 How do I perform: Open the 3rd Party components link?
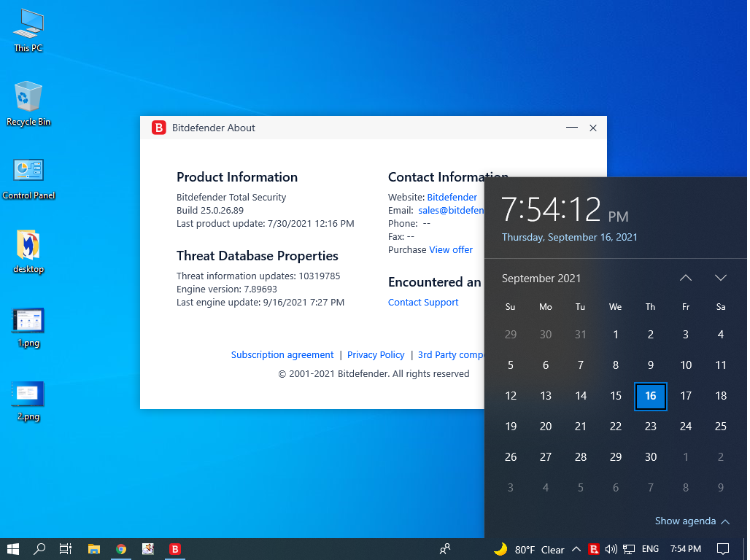pos(451,355)
